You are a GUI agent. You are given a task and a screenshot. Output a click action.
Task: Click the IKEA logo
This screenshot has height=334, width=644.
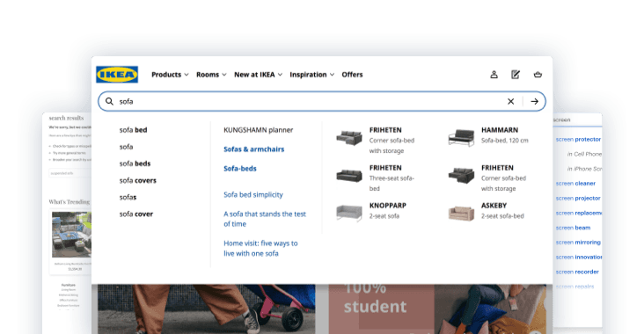(117, 74)
